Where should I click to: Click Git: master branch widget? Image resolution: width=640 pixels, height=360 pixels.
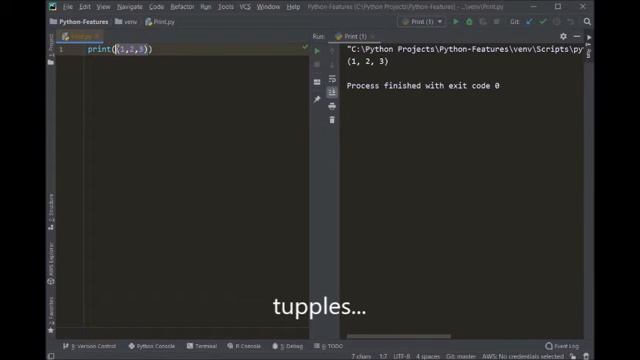pos(461,356)
